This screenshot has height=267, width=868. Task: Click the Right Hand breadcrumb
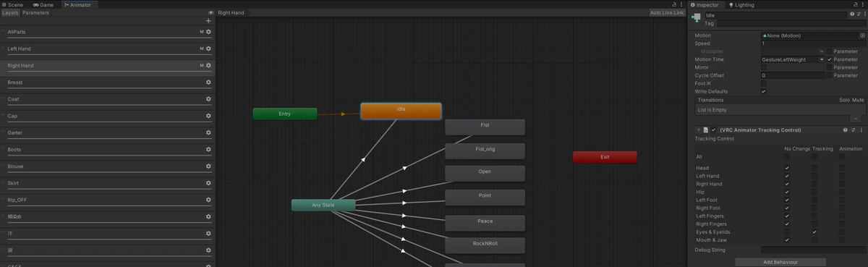point(231,13)
